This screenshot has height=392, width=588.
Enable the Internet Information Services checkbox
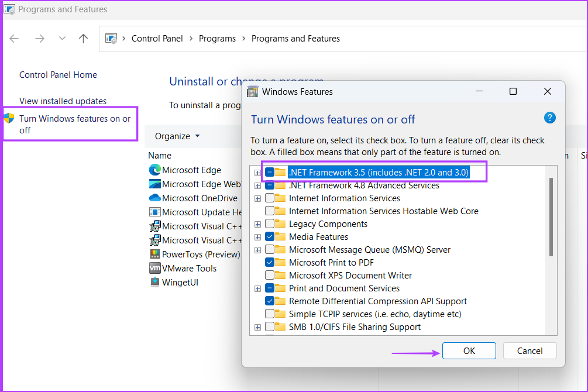(x=269, y=198)
